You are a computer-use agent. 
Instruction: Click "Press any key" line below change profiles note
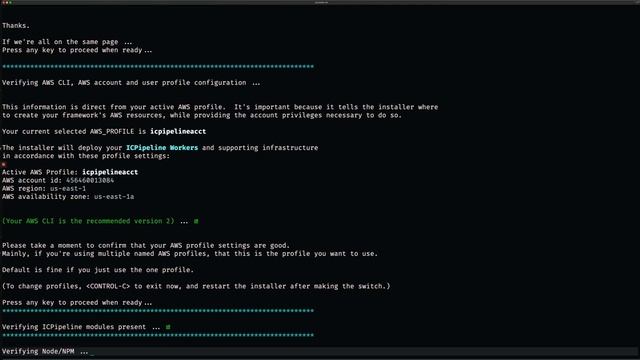(x=77, y=303)
